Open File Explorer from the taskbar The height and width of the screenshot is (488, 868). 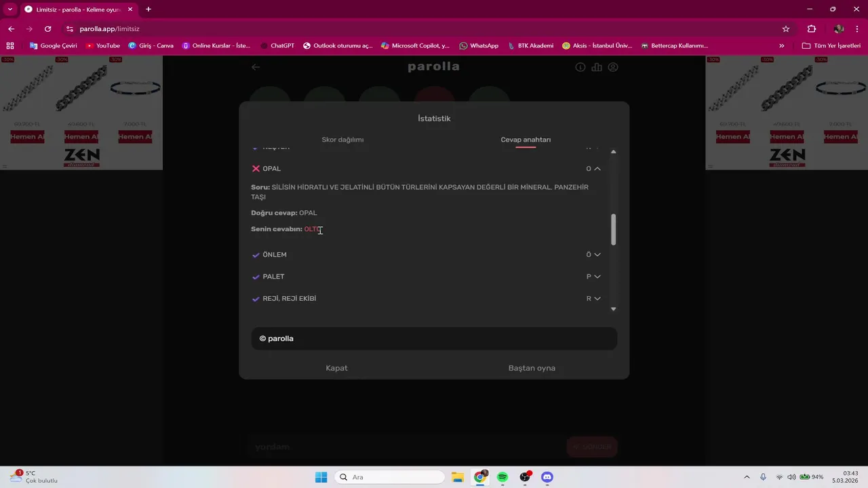457,477
